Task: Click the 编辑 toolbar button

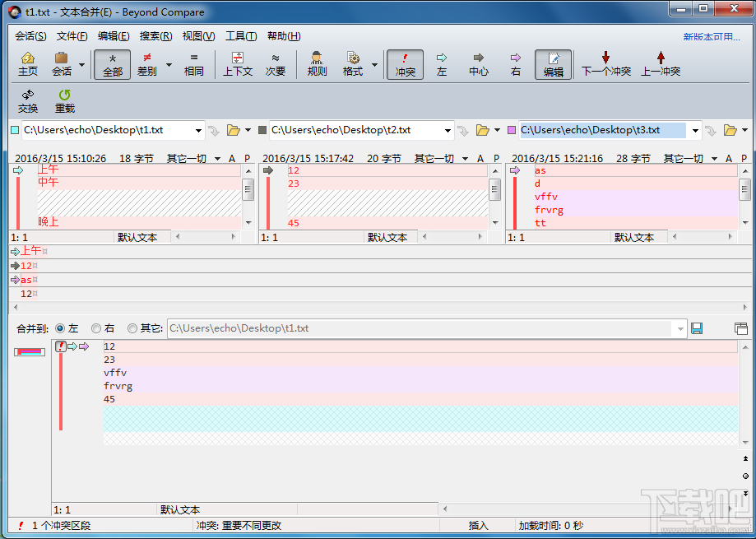Action: click(x=553, y=64)
